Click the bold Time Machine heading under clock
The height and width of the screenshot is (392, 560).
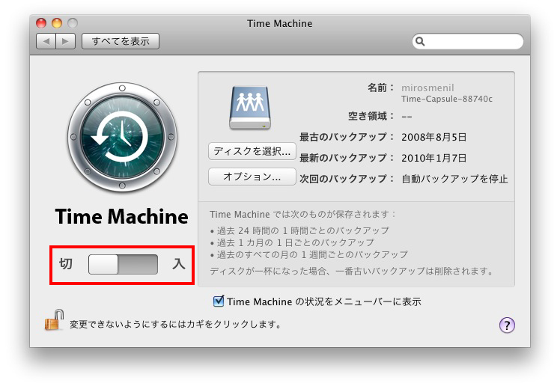(x=122, y=216)
